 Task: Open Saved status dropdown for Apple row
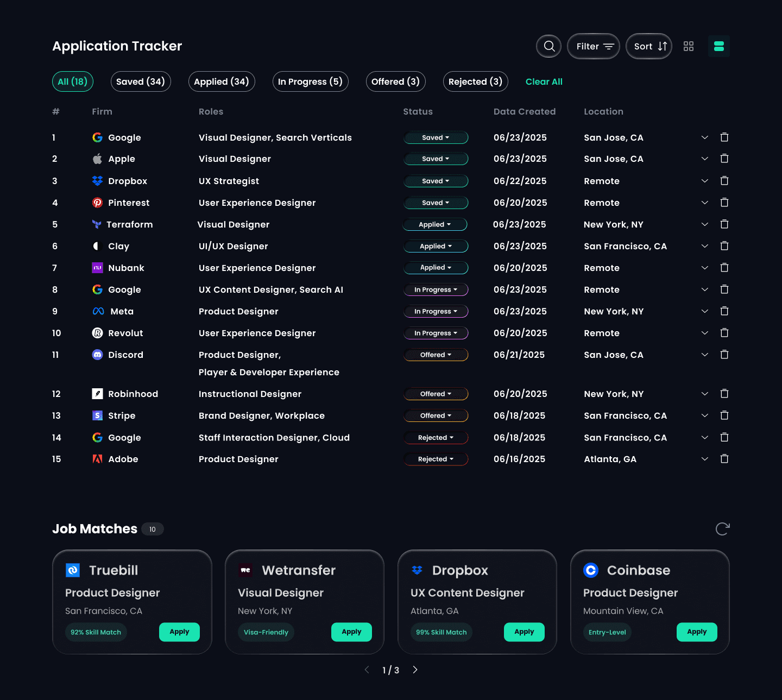click(x=436, y=159)
